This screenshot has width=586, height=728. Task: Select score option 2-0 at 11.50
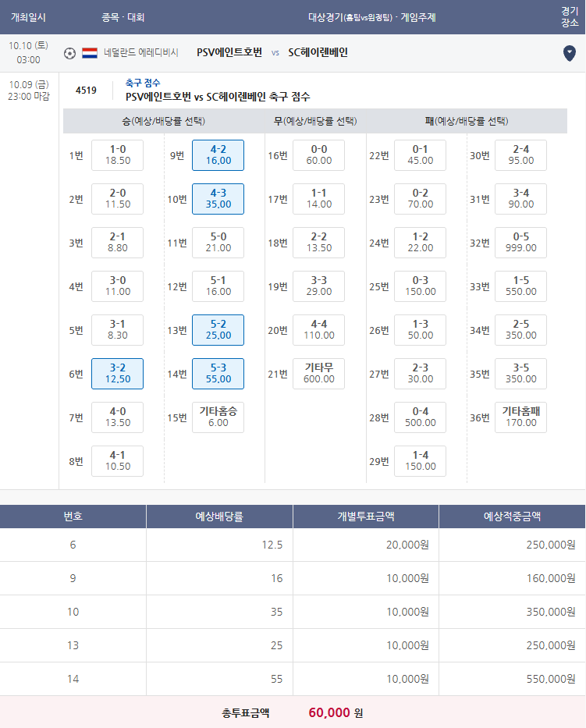[118, 199]
